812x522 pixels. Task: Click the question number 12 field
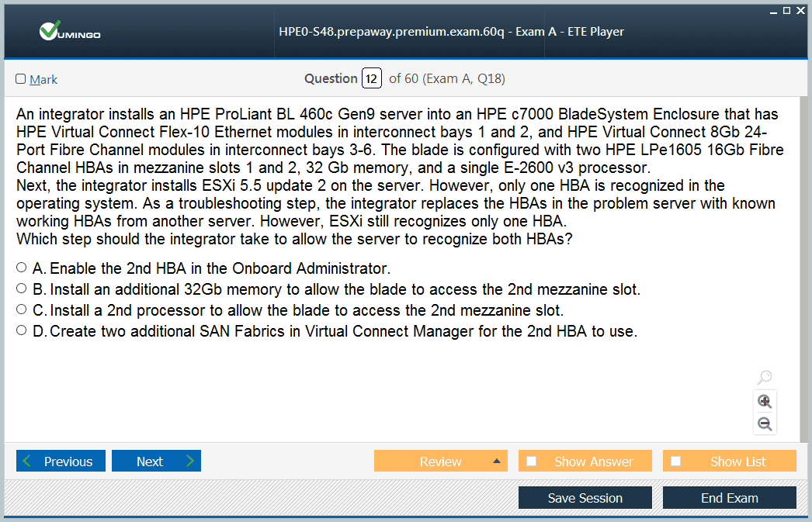point(372,78)
